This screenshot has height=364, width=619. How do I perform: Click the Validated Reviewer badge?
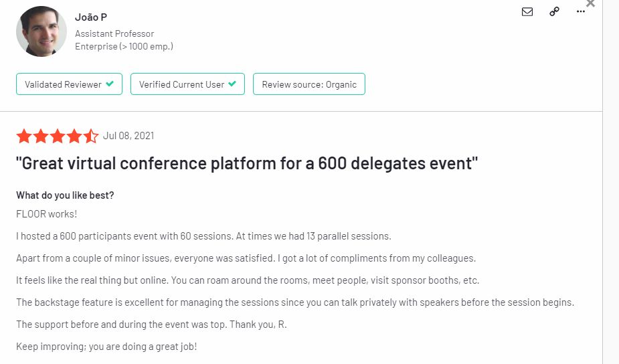(69, 84)
